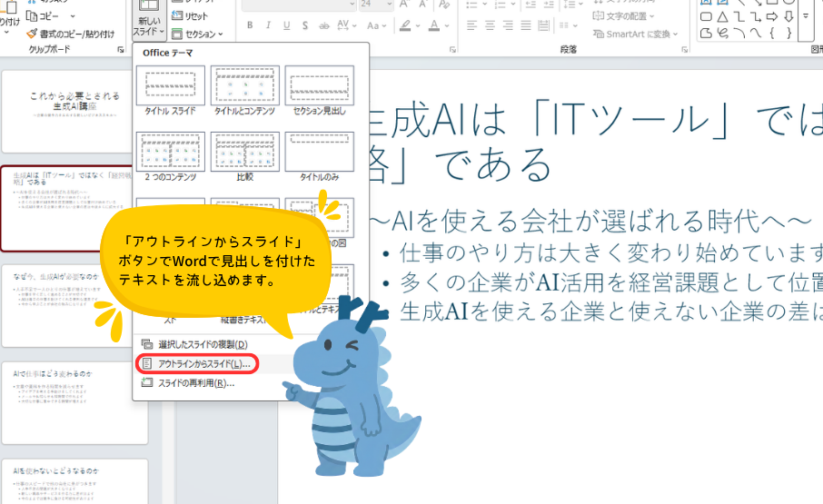Expand the Copy (コピー) dropdown arrow
Image resolution: width=823 pixels, height=504 pixels.
[73, 16]
